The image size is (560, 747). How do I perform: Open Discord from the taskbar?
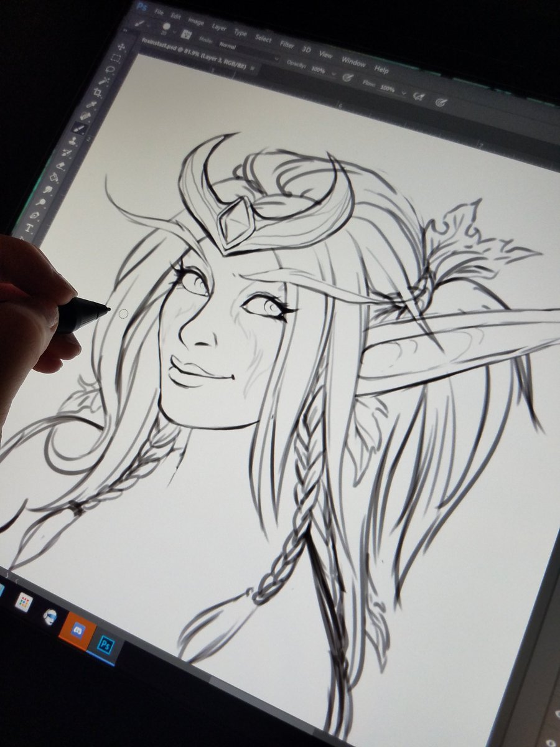(78, 630)
